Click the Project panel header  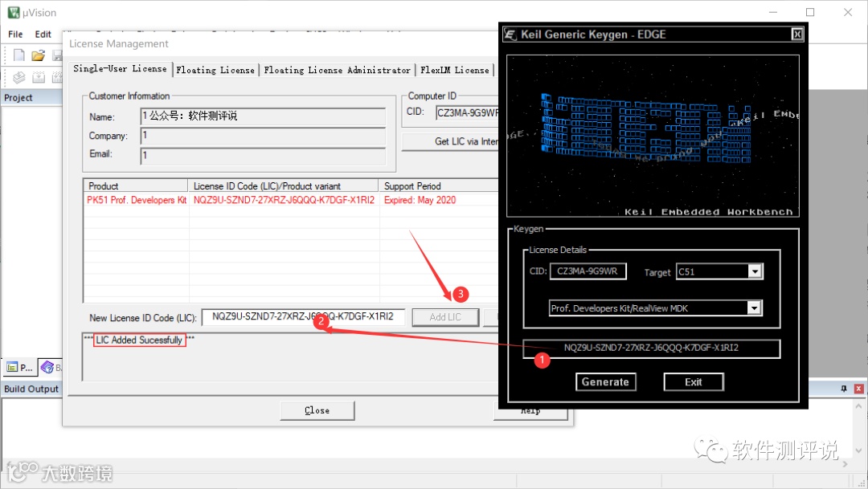(32, 97)
